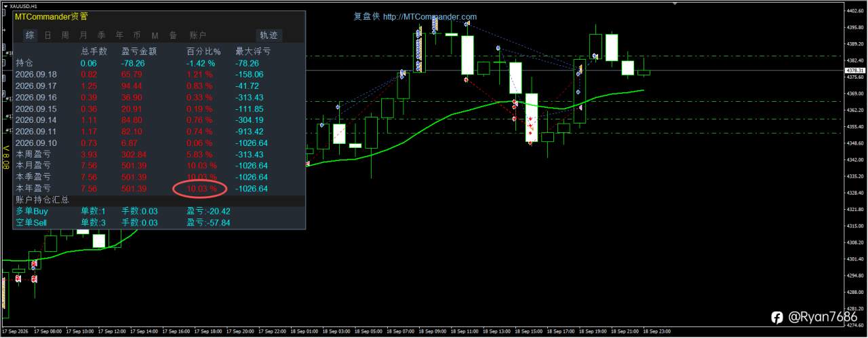This screenshot has width=868, height=338.
Task: Click the -1.42 % position percentage
Action: point(201,62)
